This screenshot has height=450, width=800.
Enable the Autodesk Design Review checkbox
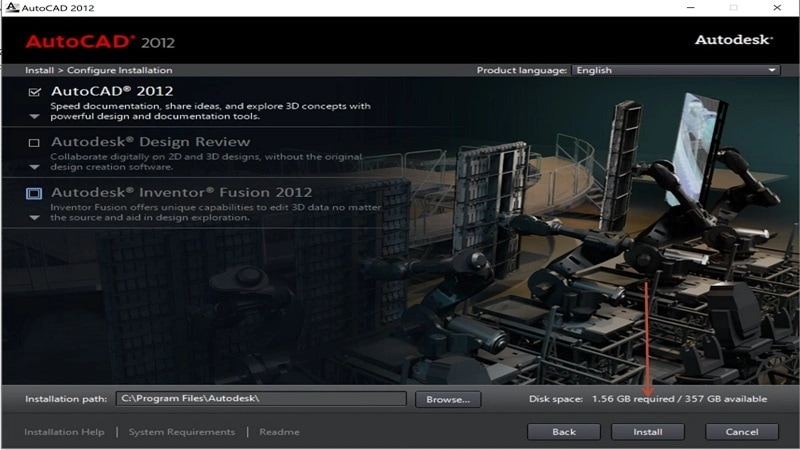[35, 142]
